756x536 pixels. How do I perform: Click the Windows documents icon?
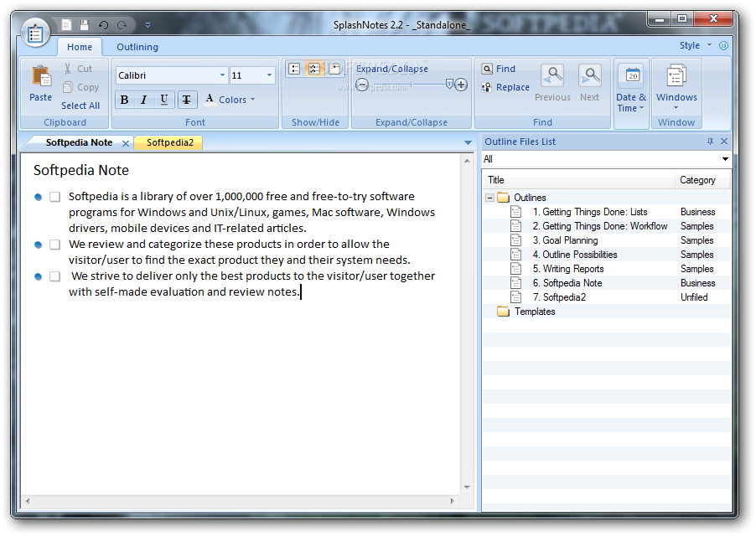click(x=676, y=76)
